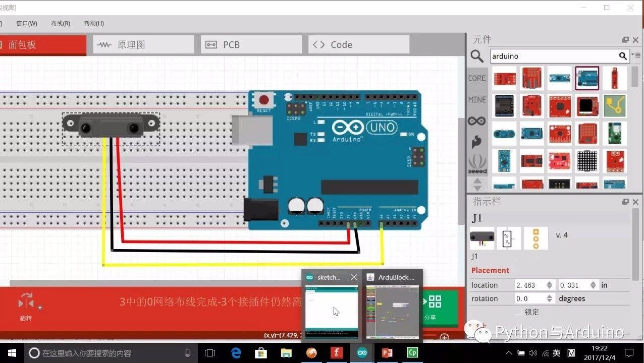Click the red wire on the canvas
The height and width of the screenshot is (363, 644).
(x=235, y=242)
